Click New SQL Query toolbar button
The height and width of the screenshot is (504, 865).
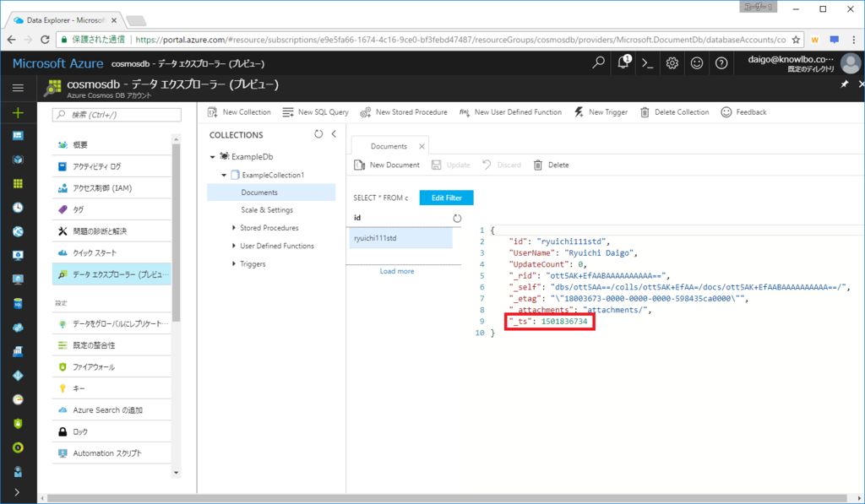tap(316, 112)
